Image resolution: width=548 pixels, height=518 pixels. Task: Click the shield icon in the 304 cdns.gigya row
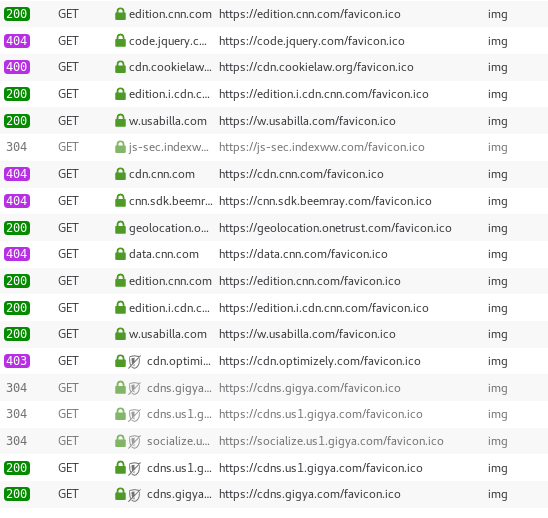pyautogui.click(x=134, y=388)
